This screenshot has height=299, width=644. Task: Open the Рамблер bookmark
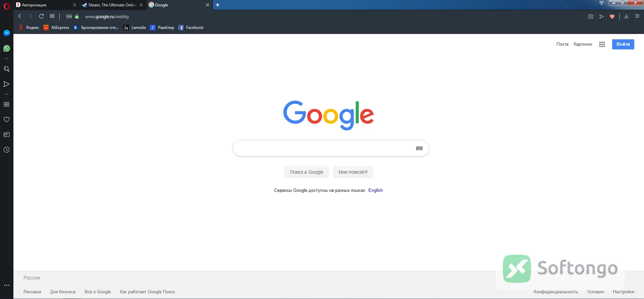[162, 28]
